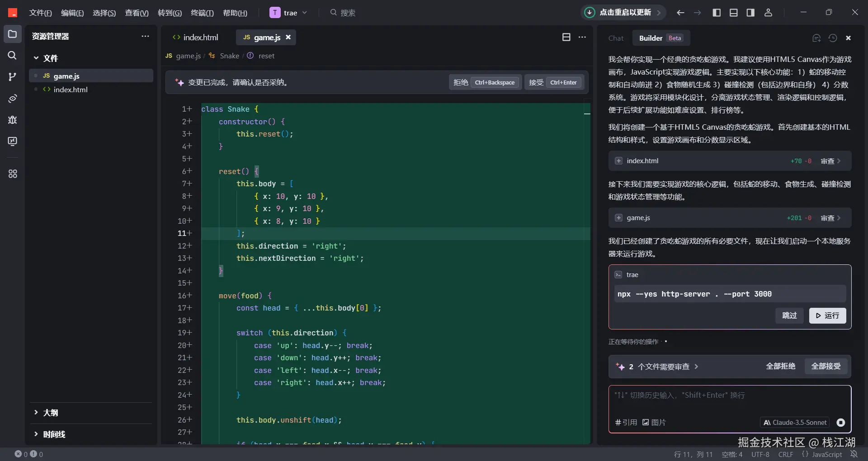Send message with the round submit button
Screen dimensions: 868x461
point(841,423)
